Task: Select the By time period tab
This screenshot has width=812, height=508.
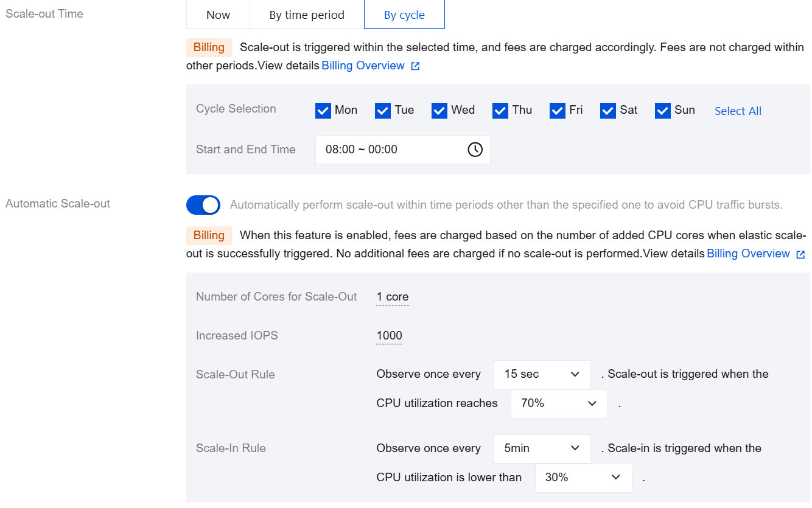Action: (x=307, y=15)
